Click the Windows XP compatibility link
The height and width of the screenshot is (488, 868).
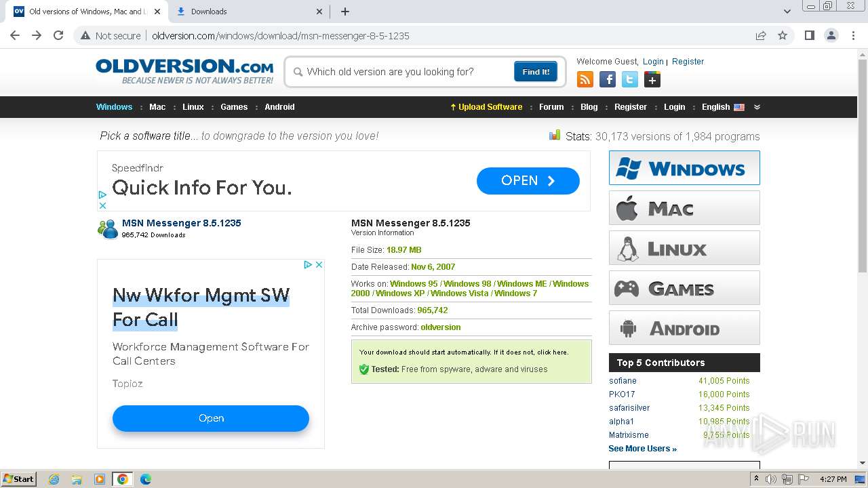coord(400,293)
